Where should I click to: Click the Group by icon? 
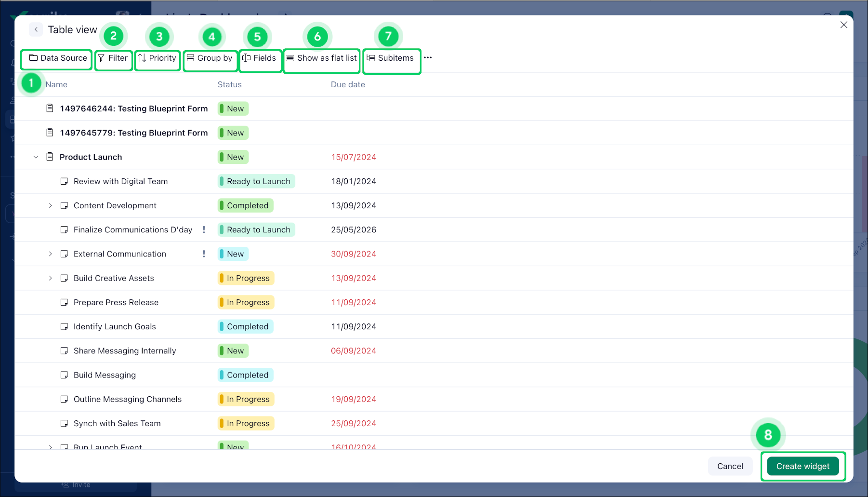tap(189, 58)
